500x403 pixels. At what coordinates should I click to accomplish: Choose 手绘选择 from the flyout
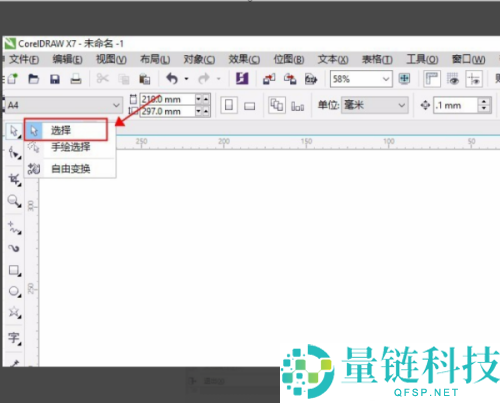click(70, 147)
